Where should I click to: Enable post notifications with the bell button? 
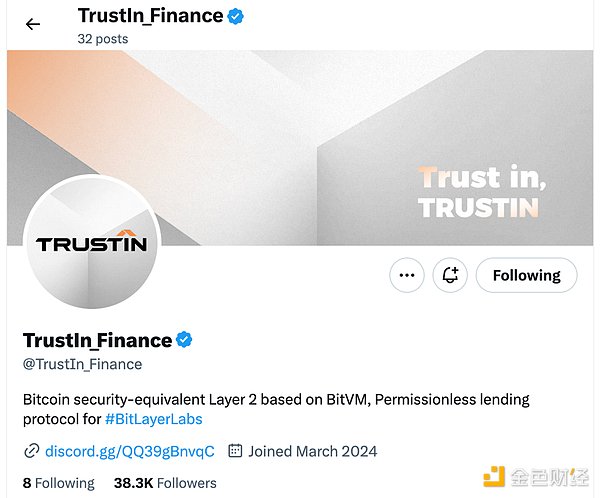coord(451,275)
